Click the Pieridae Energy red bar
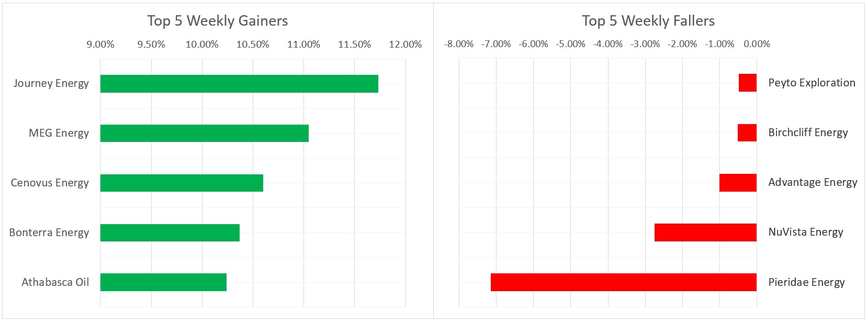The image size is (868, 321). pyautogui.click(x=624, y=282)
